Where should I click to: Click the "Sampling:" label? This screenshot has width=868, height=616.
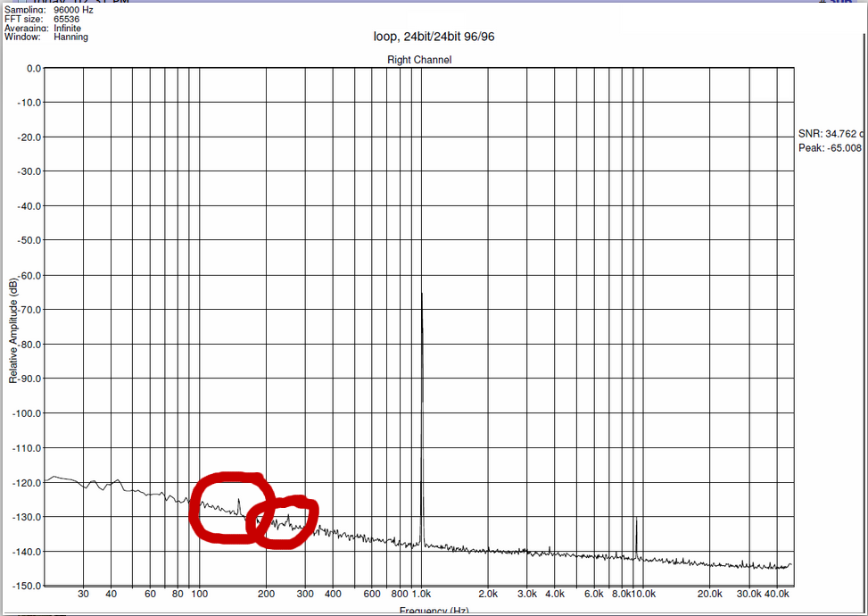26,10
